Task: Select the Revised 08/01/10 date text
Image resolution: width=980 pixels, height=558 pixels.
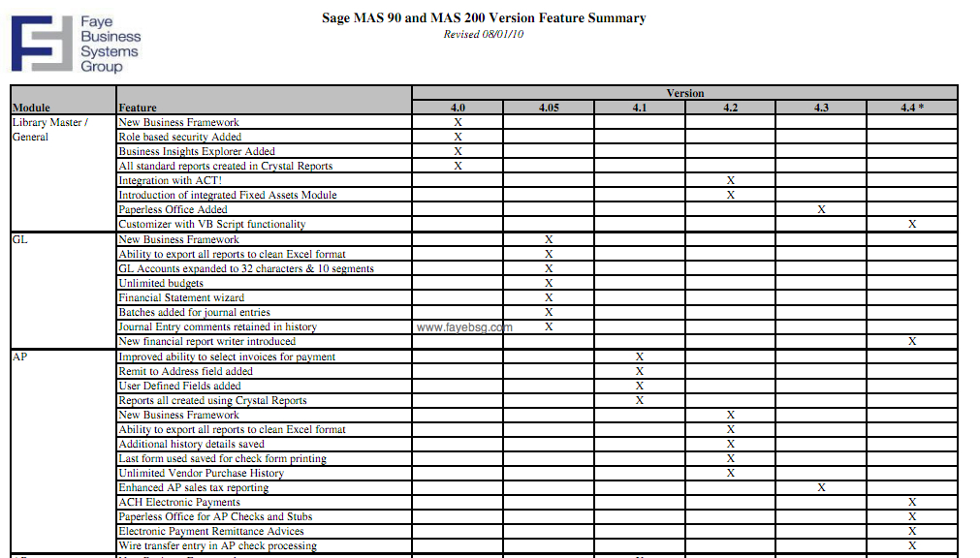Action: point(484,34)
